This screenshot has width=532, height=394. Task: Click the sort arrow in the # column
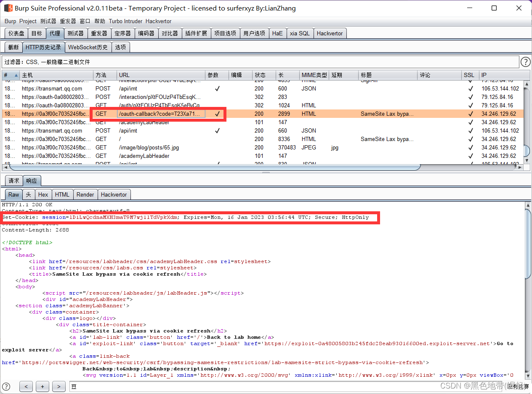(x=16, y=75)
